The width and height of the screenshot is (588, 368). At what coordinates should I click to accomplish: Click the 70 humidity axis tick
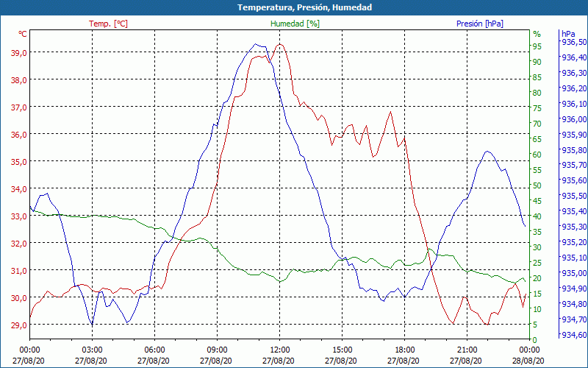pos(537,124)
